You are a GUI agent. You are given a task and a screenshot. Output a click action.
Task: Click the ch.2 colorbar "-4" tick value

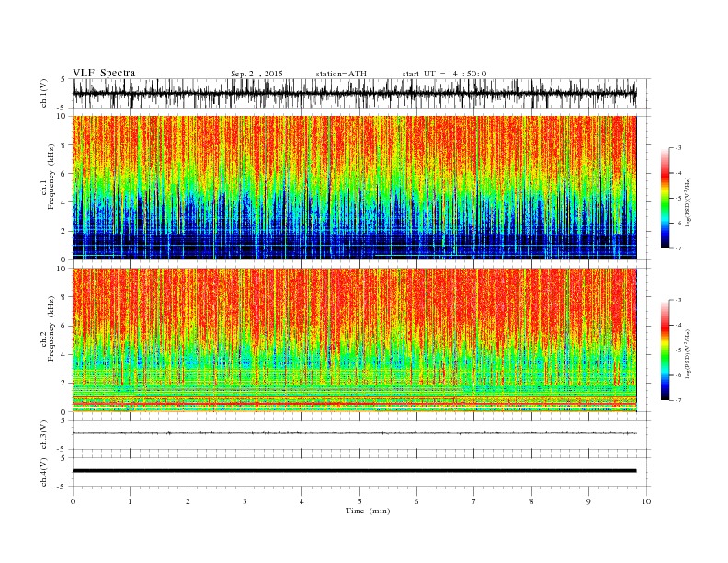tap(677, 325)
